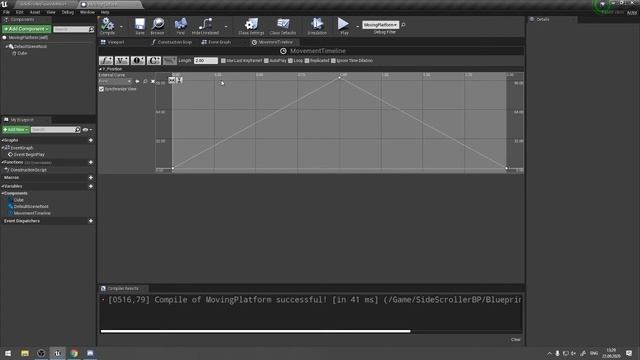
Task: Zoom to fit curve horizontally
Action: (x=172, y=80)
